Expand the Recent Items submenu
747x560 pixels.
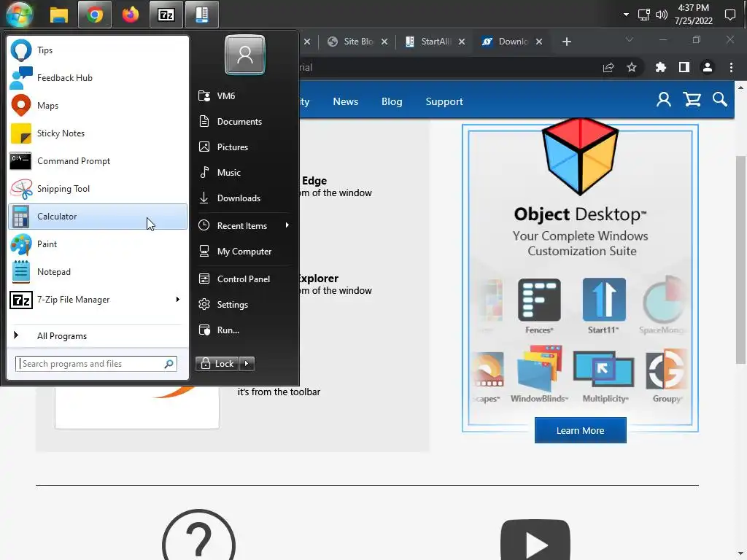coord(244,226)
